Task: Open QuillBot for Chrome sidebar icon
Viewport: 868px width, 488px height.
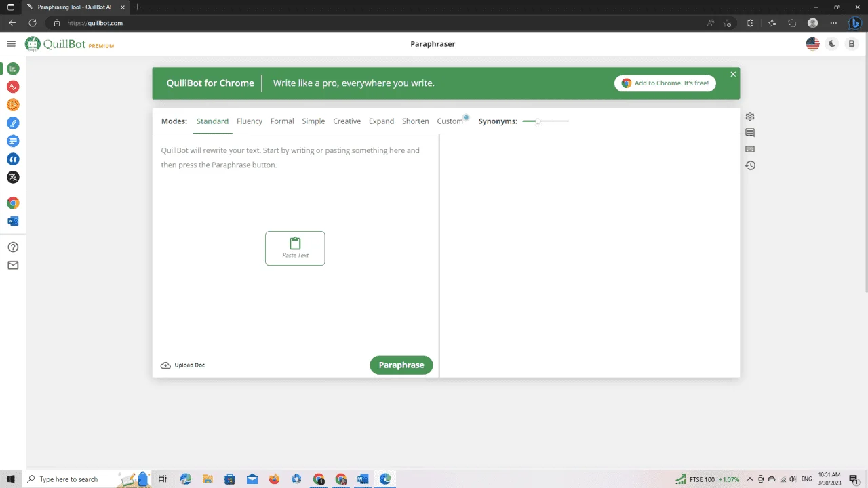Action: point(13,203)
